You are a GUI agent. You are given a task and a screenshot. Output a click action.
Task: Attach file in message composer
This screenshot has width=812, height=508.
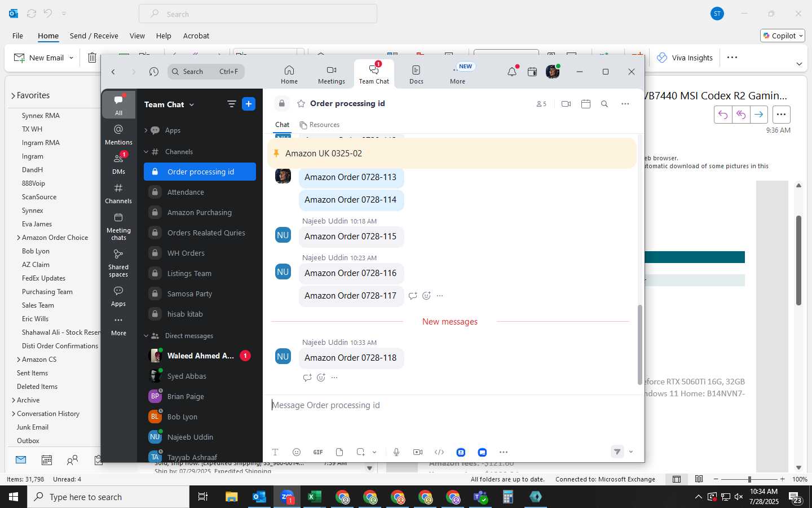pyautogui.click(x=339, y=452)
